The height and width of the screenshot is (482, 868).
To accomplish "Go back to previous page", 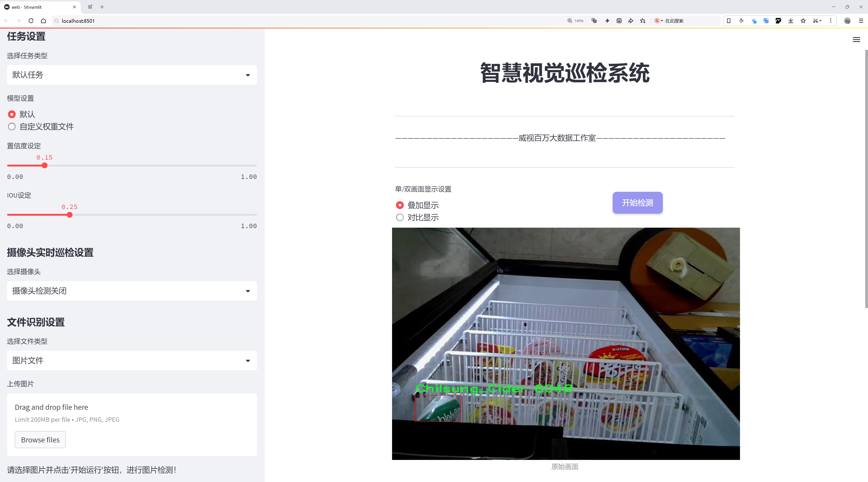I will 6,20.
